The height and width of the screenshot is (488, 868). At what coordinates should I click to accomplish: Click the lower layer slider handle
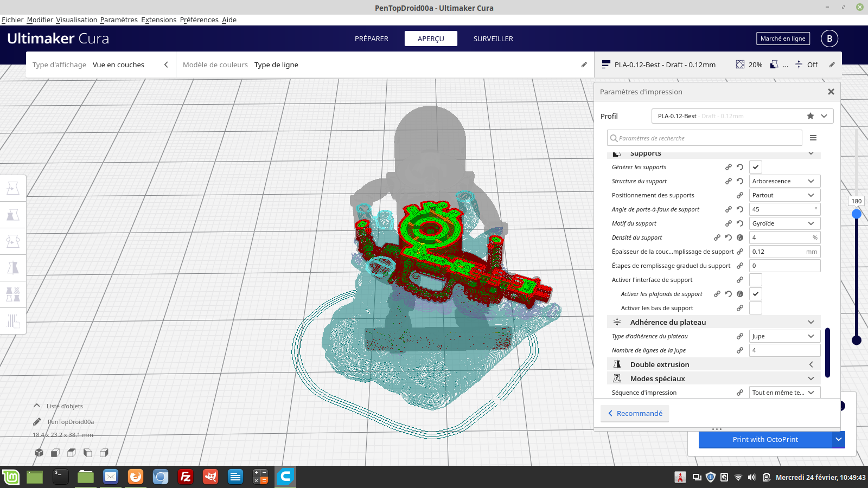coord(857,341)
